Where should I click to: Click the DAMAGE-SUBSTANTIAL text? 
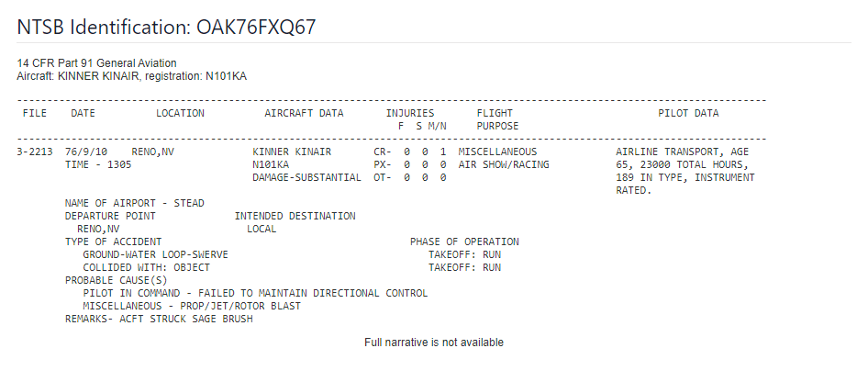306,177
